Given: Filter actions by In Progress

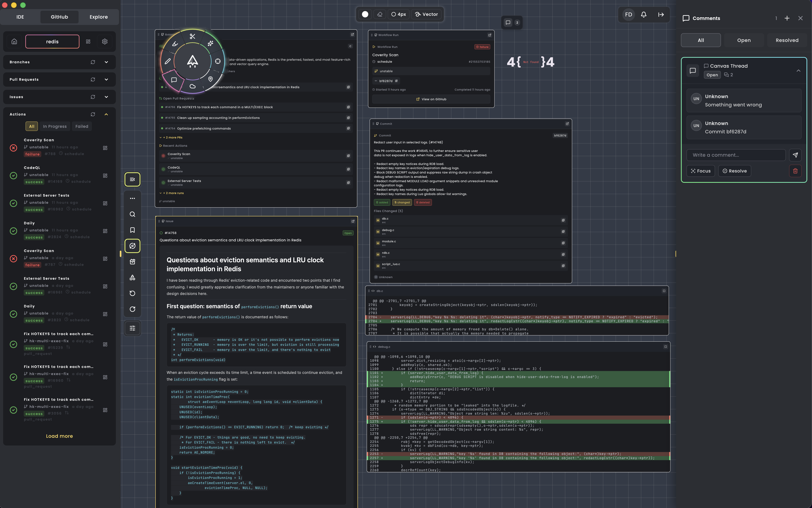Looking at the screenshot, I should (x=55, y=126).
